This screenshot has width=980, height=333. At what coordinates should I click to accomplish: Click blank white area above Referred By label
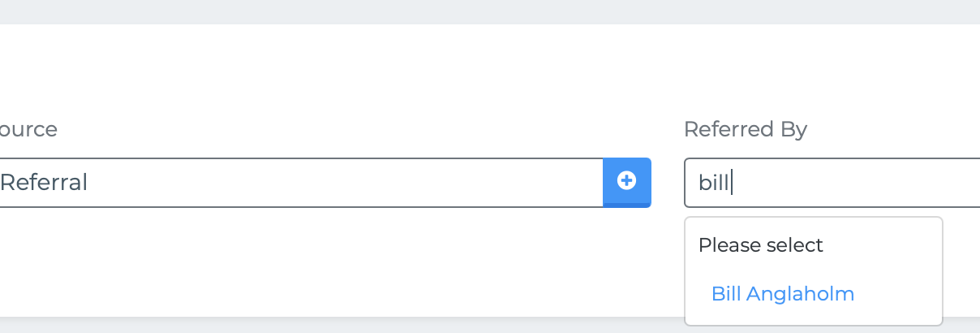tap(811, 73)
